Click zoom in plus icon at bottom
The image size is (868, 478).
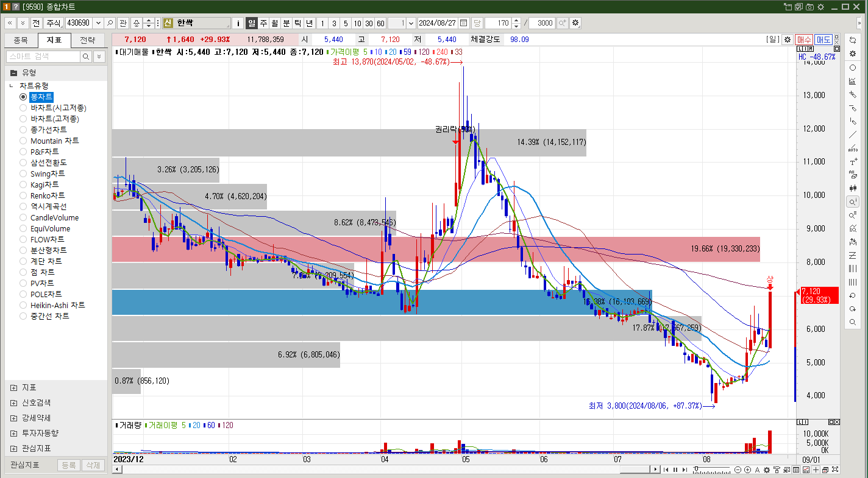tap(747, 469)
